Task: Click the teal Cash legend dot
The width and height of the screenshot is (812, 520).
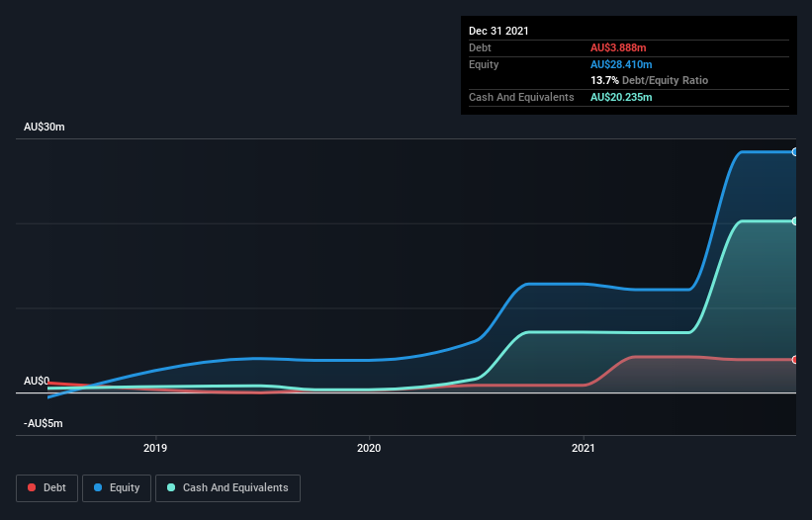Action: tap(171, 487)
